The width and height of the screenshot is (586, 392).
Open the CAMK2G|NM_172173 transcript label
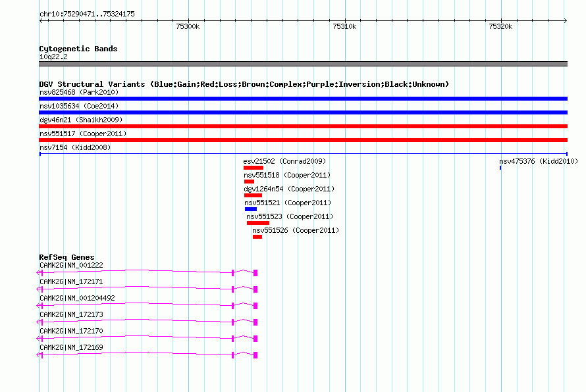click(x=71, y=315)
